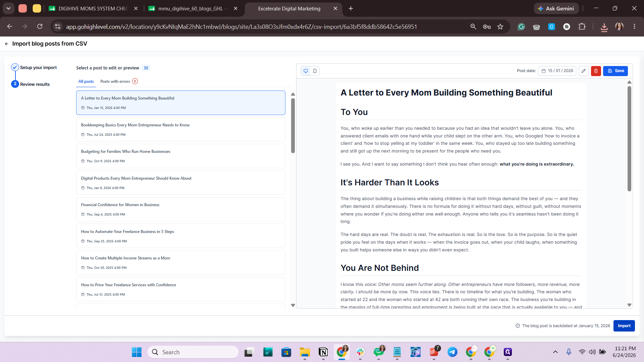Click the address bar URL
Screen dimensions: 644x362
coord(241,27)
